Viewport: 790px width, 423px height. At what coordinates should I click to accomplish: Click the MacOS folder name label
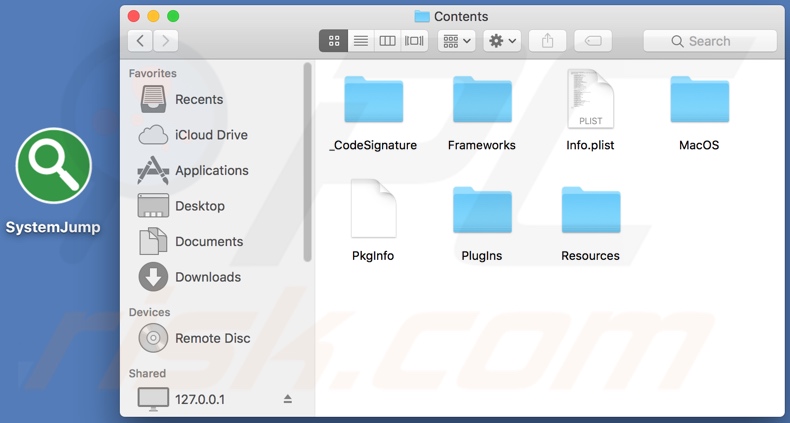click(x=699, y=145)
